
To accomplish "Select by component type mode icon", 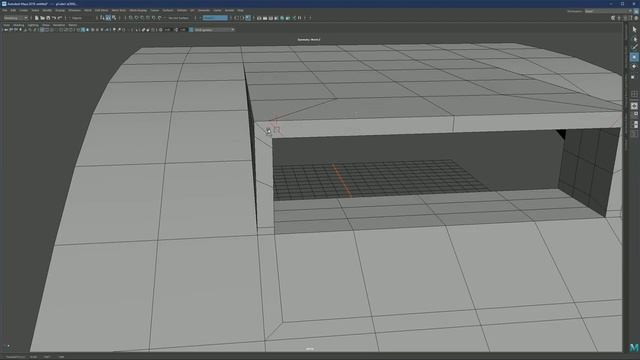I will click(x=114, y=18).
